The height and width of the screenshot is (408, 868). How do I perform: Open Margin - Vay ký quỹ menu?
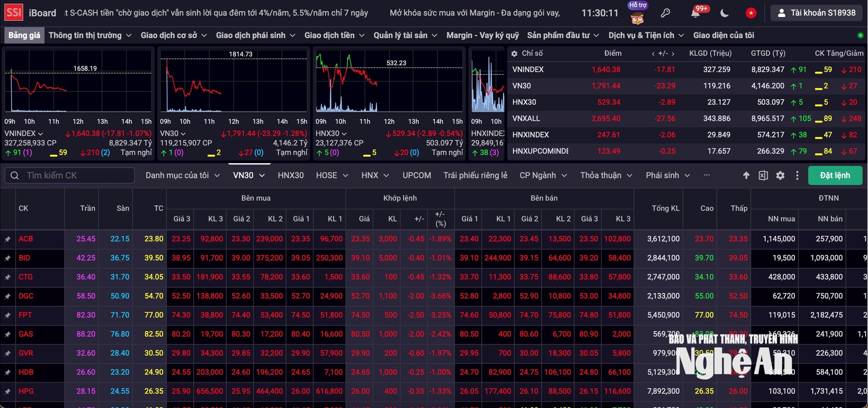tap(483, 35)
